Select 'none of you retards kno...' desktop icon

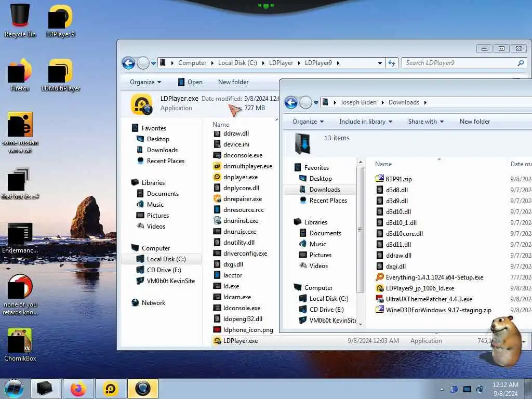[20, 295]
